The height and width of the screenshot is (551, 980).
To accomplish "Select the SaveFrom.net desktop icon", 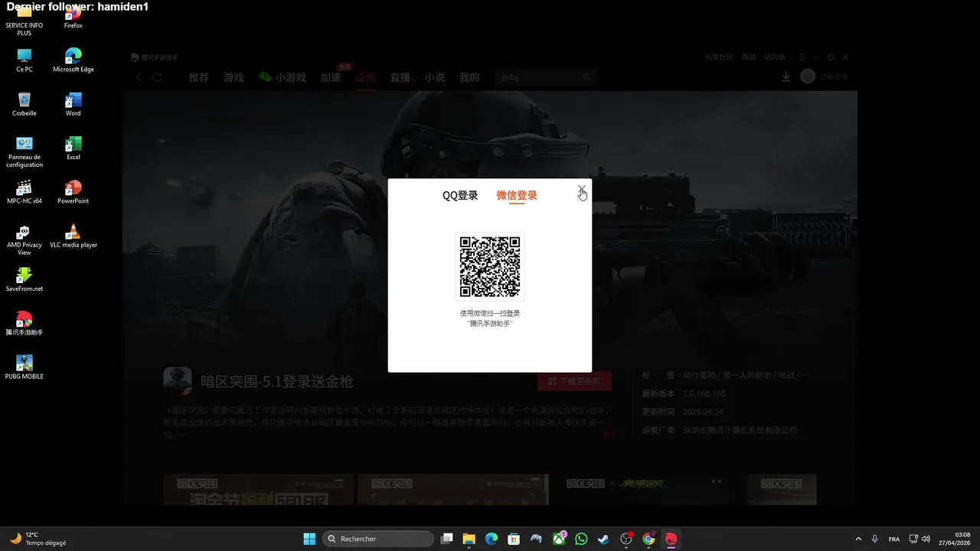I will pyautogui.click(x=24, y=280).
